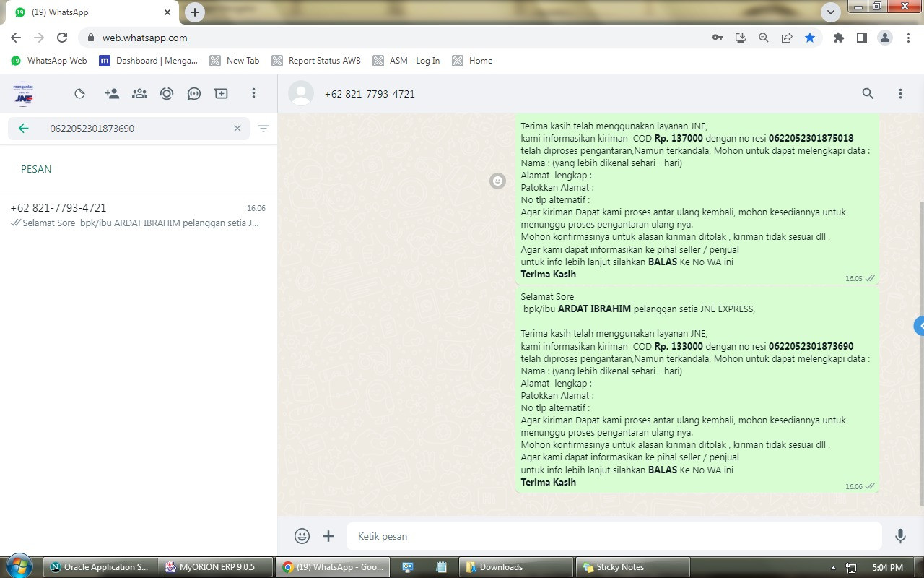Open the JNE profile picture
The height and width of the screenshot is (578, 924).
[24, 94]
